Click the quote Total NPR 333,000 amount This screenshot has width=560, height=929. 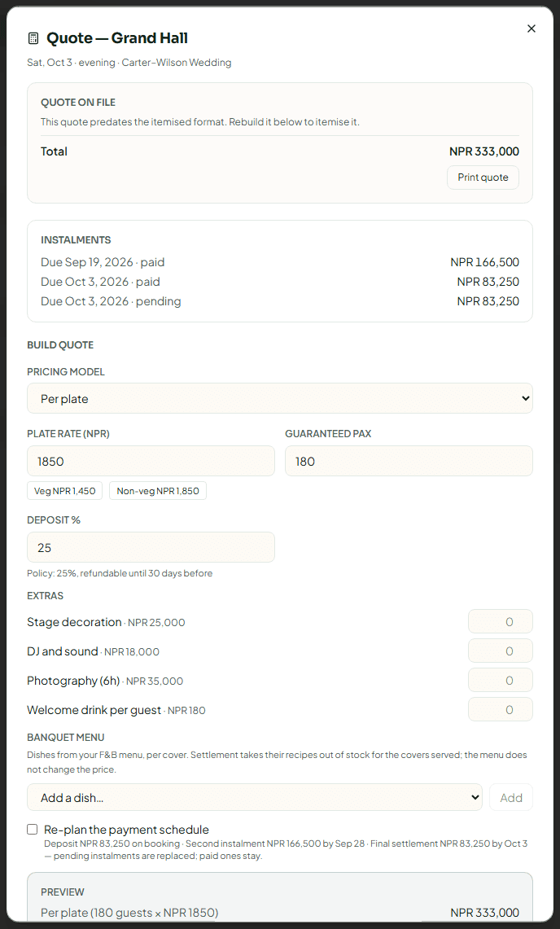(x=484, y=151)
